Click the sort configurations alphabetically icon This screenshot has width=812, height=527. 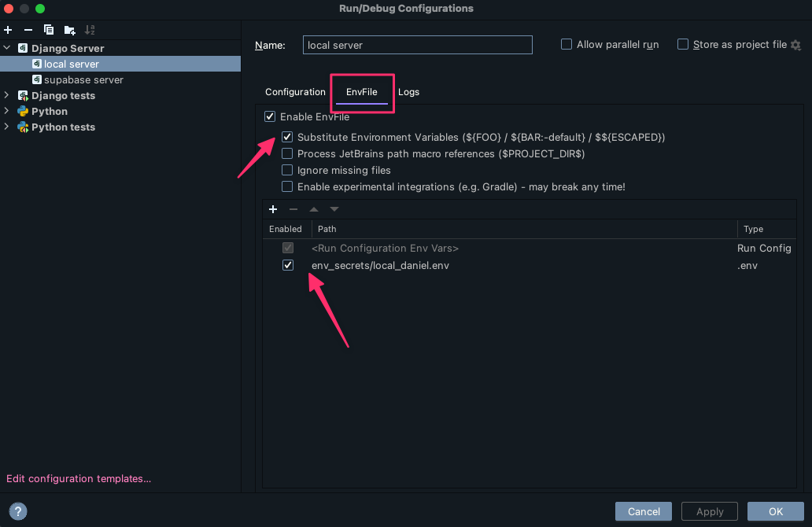(90, 30)
